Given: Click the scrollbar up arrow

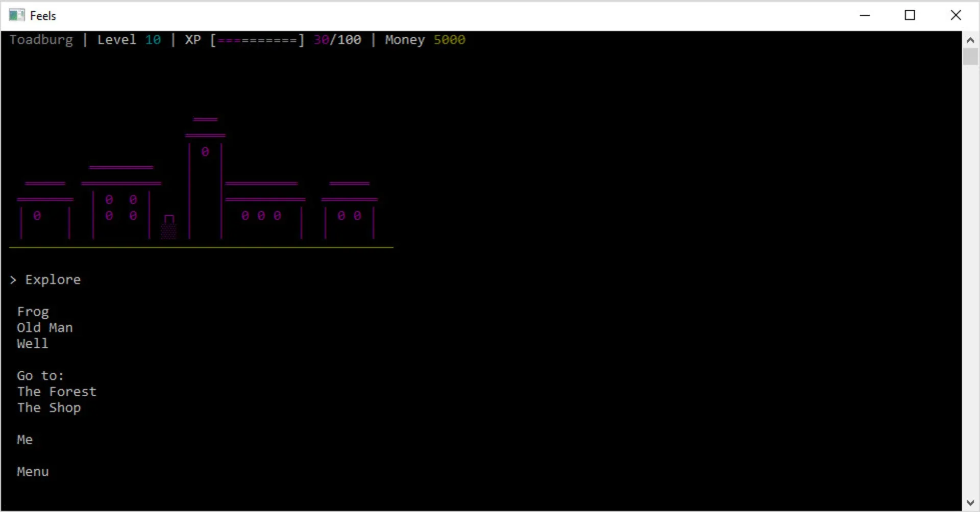Looking at the screenshot, I should pos(970,40).
